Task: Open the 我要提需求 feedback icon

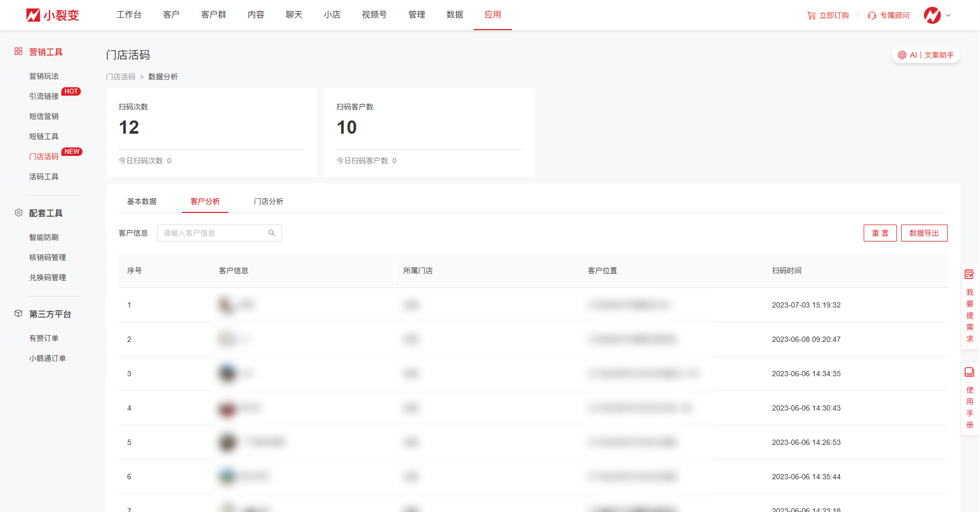Action: click(969, 274)
